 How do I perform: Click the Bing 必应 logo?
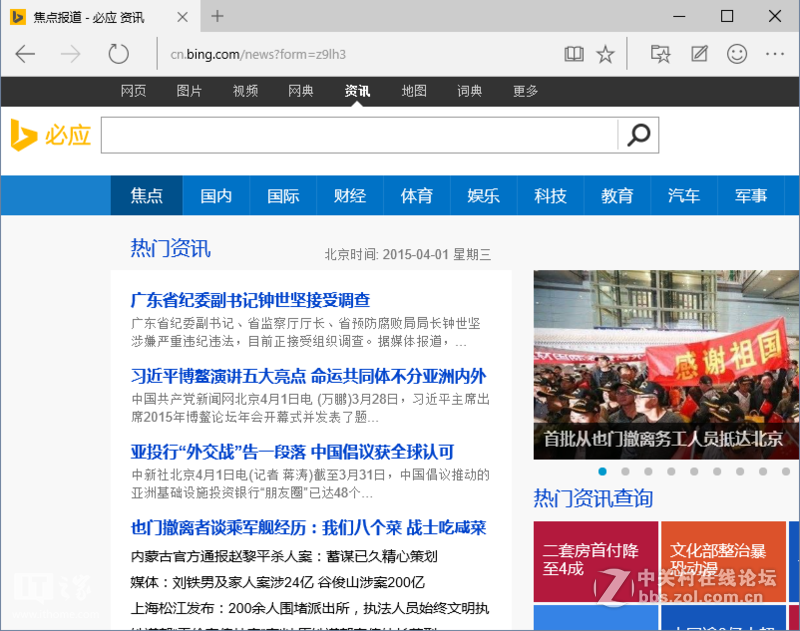click(51, 135)
